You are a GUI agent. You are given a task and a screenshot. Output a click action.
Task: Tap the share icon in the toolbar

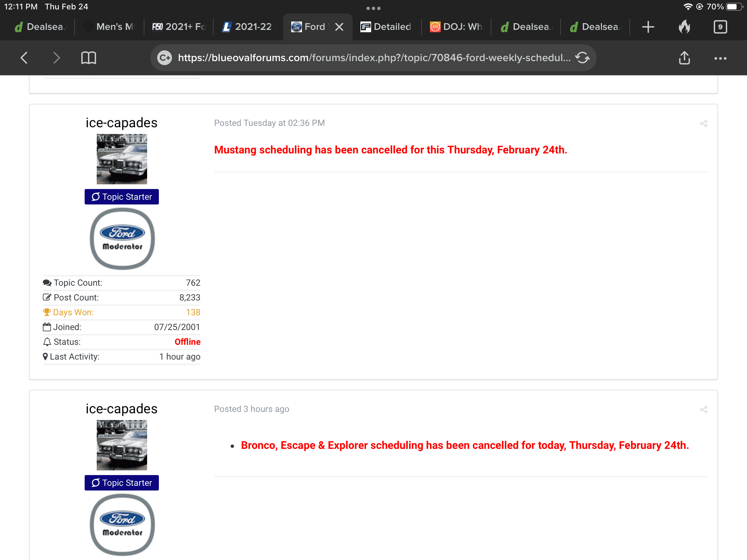(x=684, y=58)
